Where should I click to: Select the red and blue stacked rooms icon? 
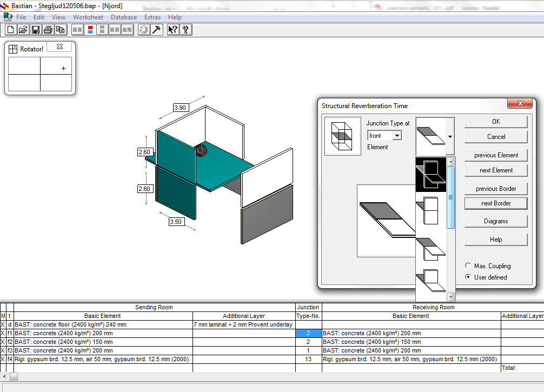pos(90,30)
